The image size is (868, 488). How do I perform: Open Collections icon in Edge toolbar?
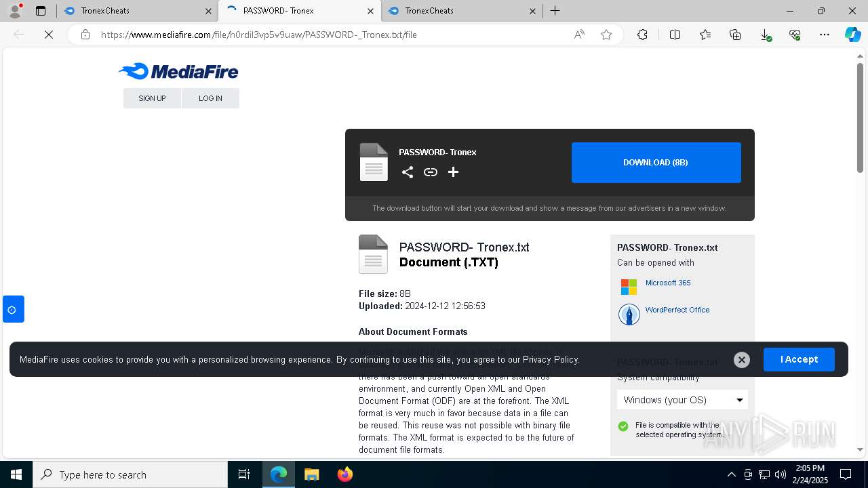(x=735, y=35)
